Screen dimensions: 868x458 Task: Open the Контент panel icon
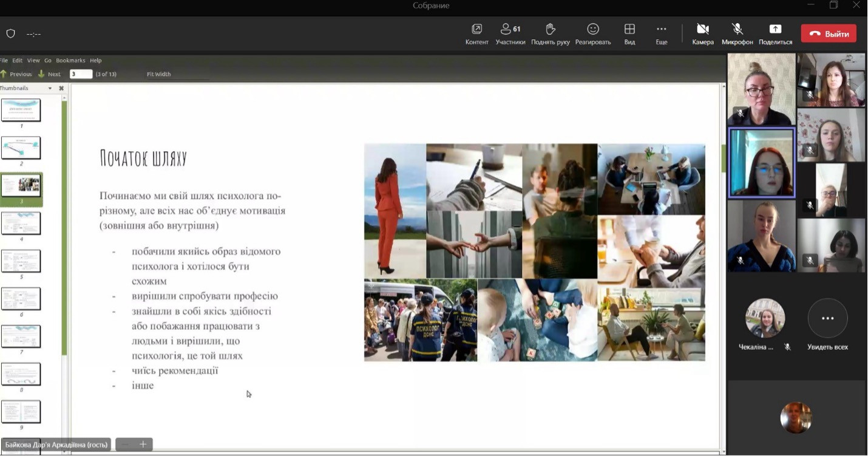[476, 30]
